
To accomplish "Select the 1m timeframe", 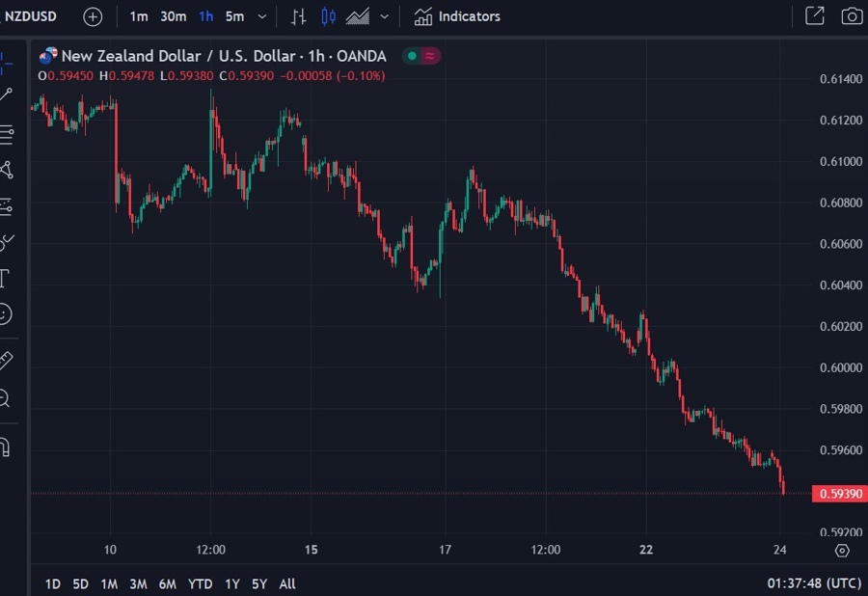I will [138, 16].
